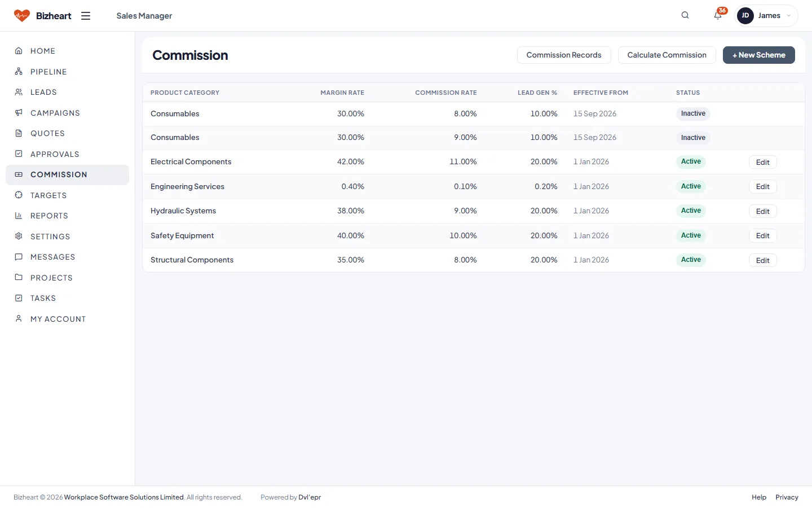The image size is (812, 508).
Task: Click the JD avatar circle
Action: (745, 16)
